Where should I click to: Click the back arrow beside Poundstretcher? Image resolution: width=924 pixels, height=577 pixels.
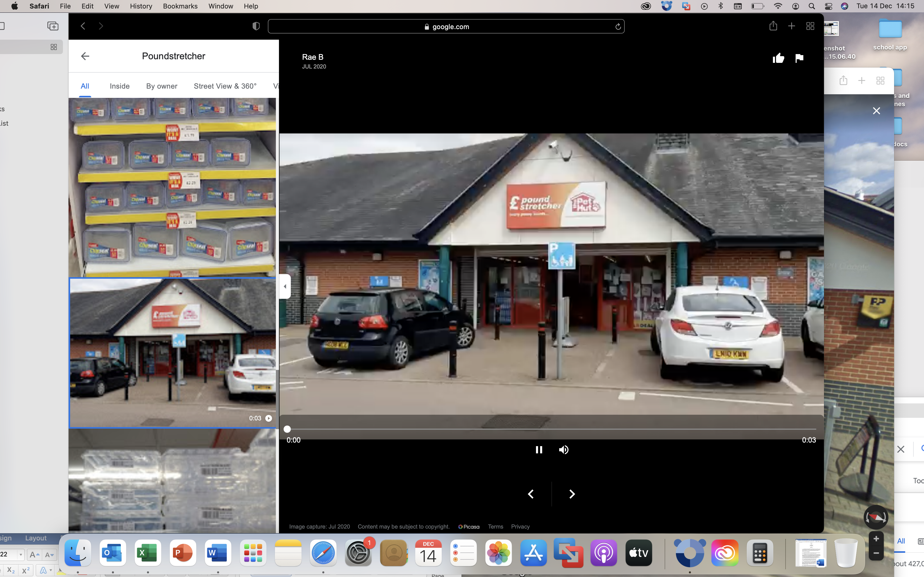click(85, 56)
